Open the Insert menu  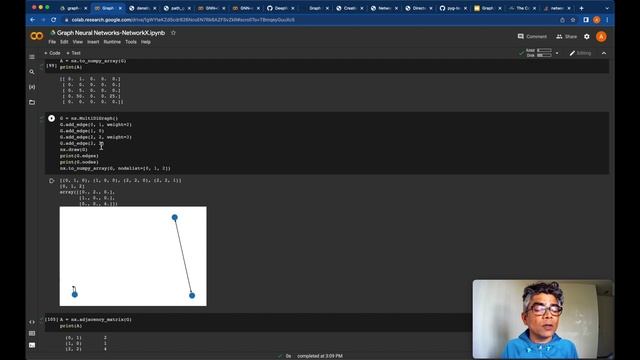93,42
